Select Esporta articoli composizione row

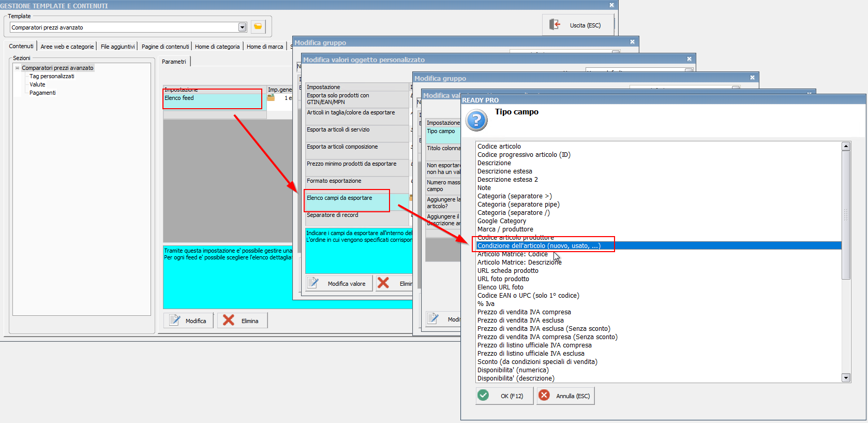(357, 151)
